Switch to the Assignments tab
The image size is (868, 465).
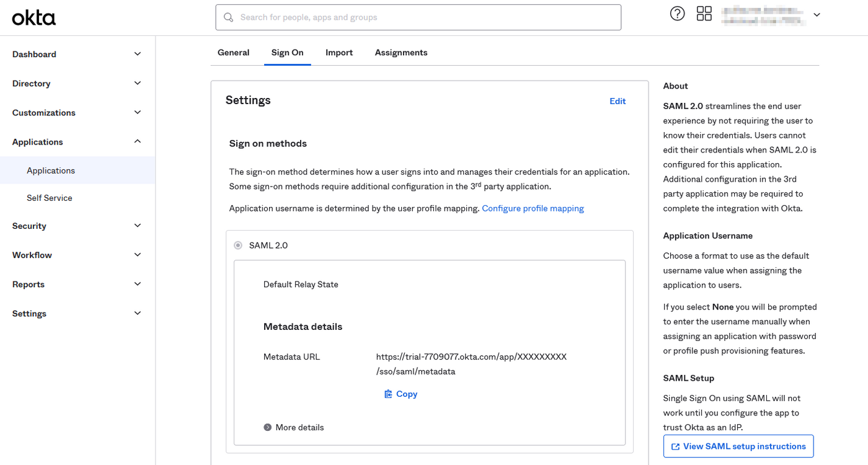click(401, 53)
